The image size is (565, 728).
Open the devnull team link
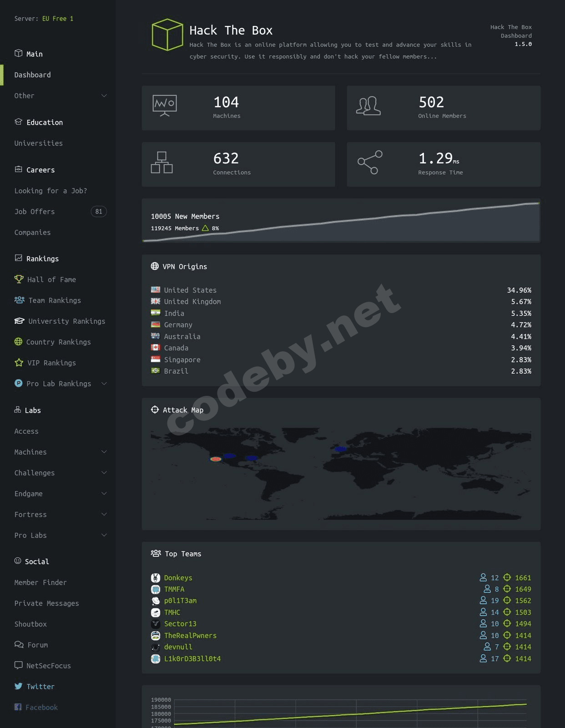click(x=178, y=647)
